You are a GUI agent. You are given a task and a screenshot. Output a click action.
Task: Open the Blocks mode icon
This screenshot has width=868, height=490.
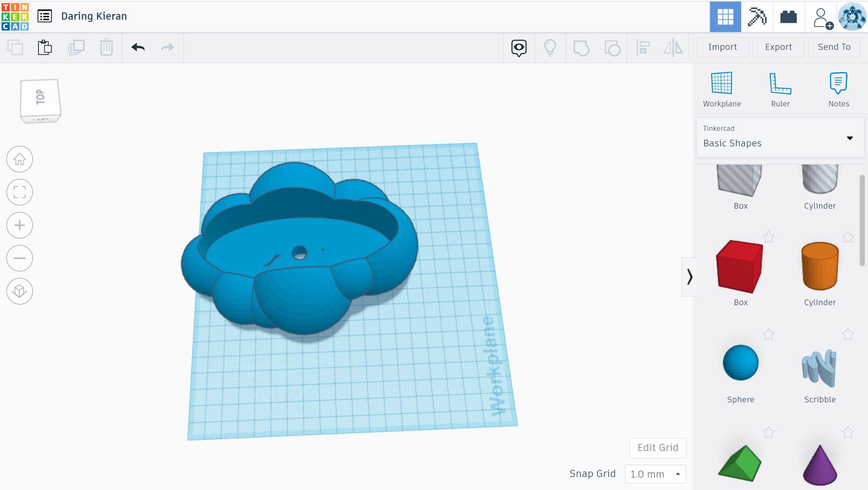point(757,16)
